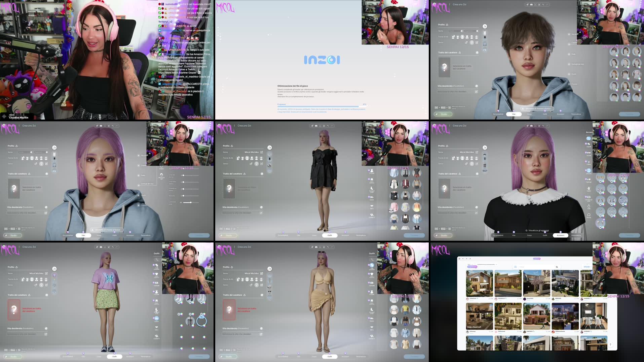Click the Canvas logo in the browser
The height and width of the screenshot is (362, 644).
click(x=472, y=267)
